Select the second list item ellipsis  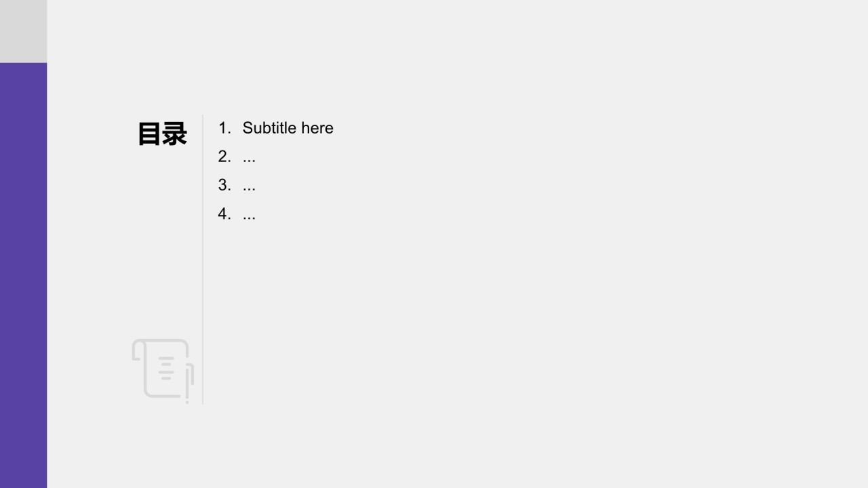coord(249,157)
